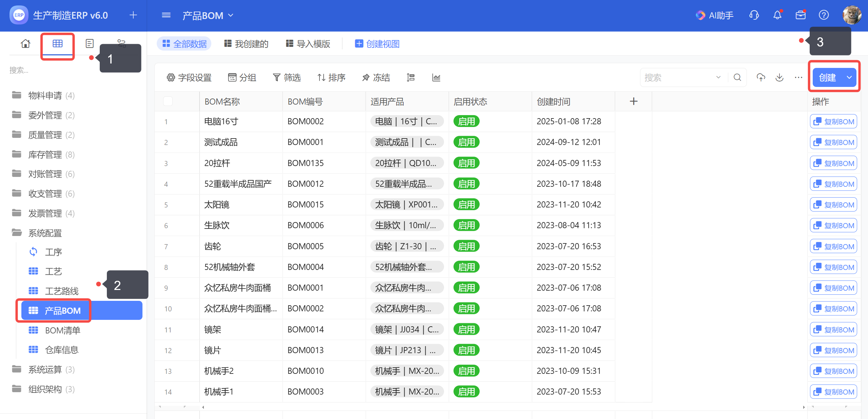The width and height of the screenshot is (868, 419).
Task: Click the search magnifier icon
Action: coord(737,78)
